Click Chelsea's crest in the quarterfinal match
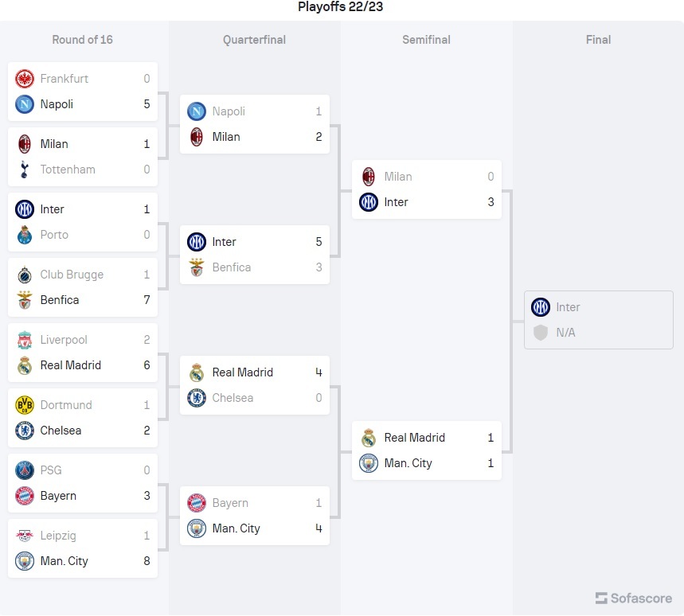684x616 pixels. coord(197,398)
